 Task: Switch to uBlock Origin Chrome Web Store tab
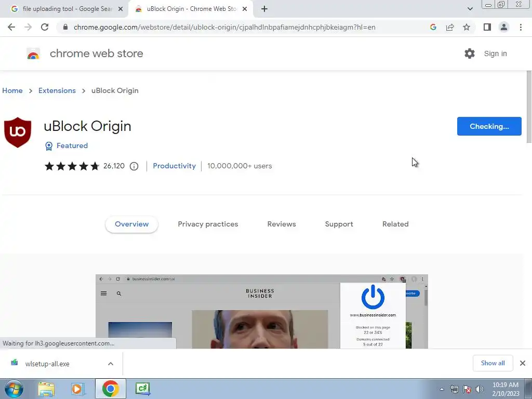tap(190, 9)
